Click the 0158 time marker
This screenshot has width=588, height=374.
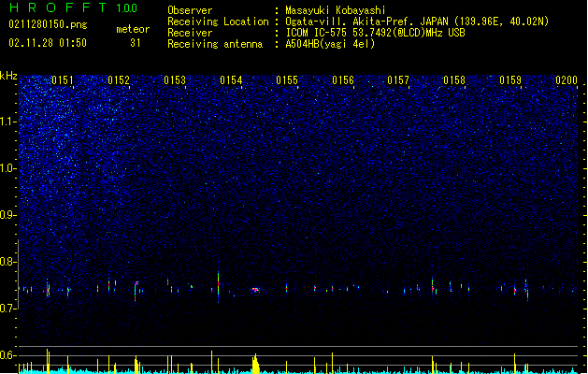(454, 80)
